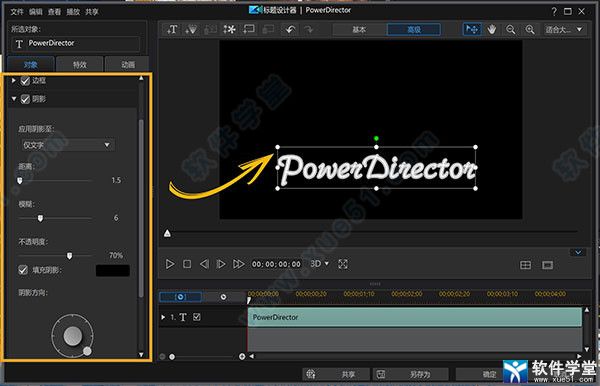The height and width of the screenshot is (386, 600).
Task: Click the 距离 slider handle
Action: click(20, 181)
